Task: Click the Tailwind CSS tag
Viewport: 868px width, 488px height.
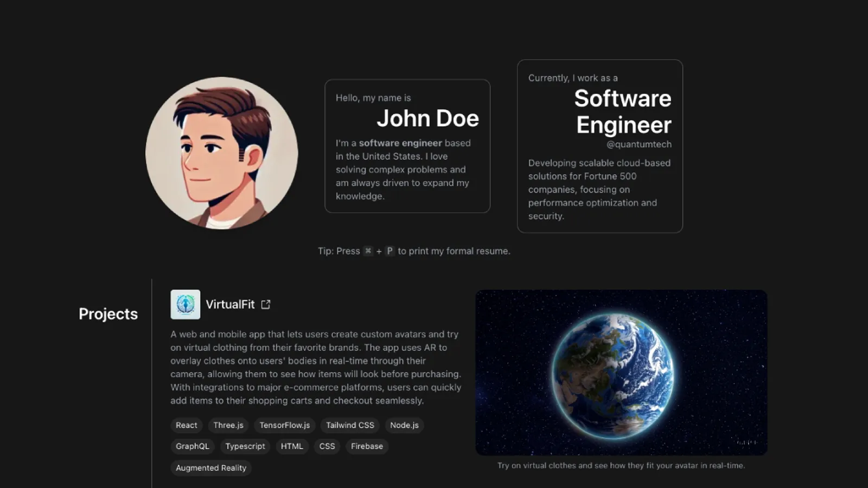Action: click(x=350, y=425)
